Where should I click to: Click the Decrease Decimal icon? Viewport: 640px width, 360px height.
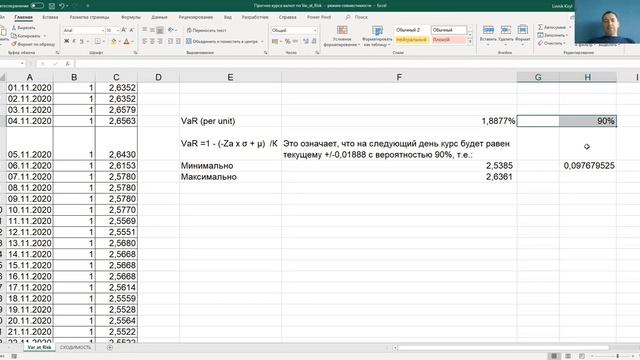tap(314, 41)
